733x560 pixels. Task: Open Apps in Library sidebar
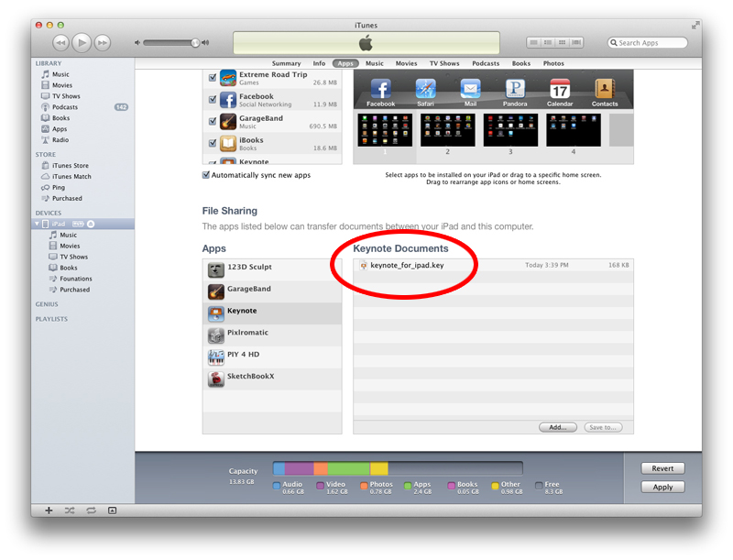tap(60, 129)
